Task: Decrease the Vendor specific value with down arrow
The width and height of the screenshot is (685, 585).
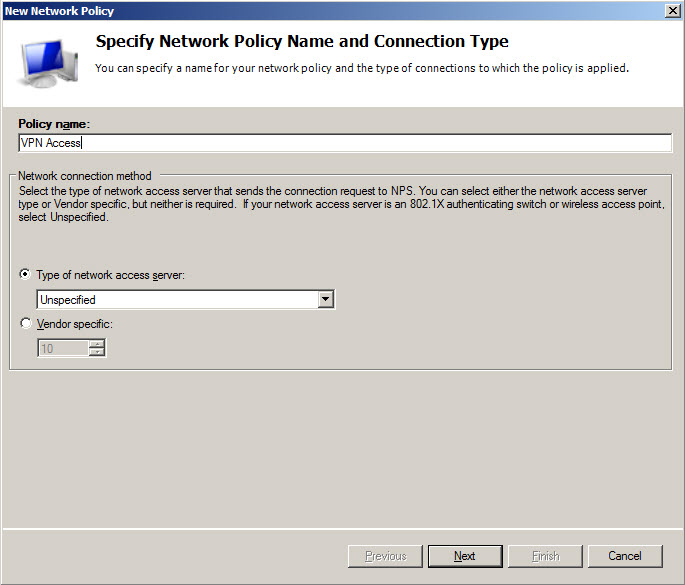Action: 97,352
